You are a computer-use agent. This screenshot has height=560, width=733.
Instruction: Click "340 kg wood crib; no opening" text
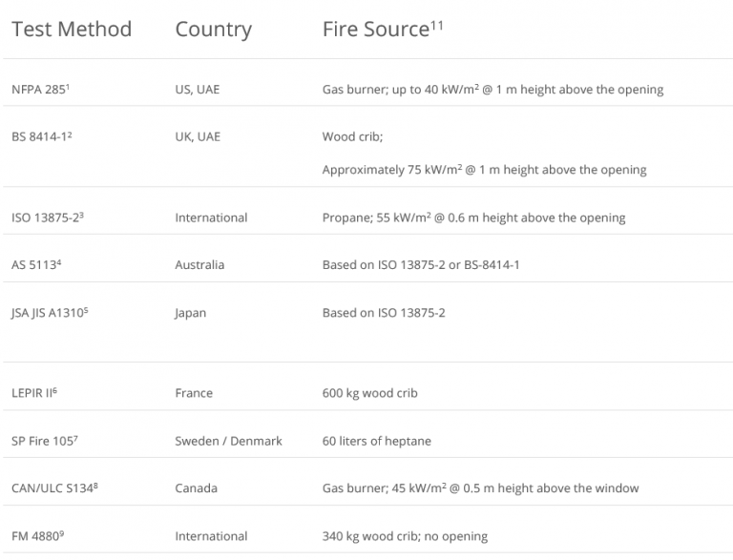coord(406,536)
